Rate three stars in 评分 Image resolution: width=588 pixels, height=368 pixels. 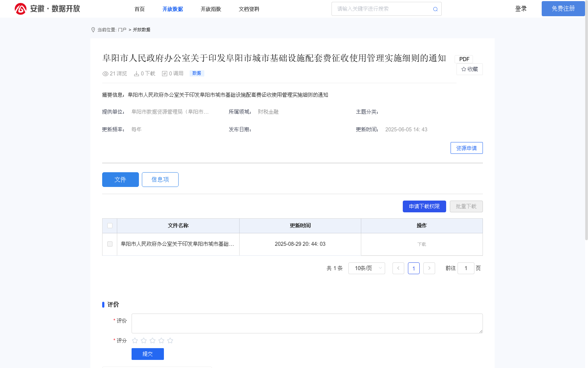tap(153, 340)
